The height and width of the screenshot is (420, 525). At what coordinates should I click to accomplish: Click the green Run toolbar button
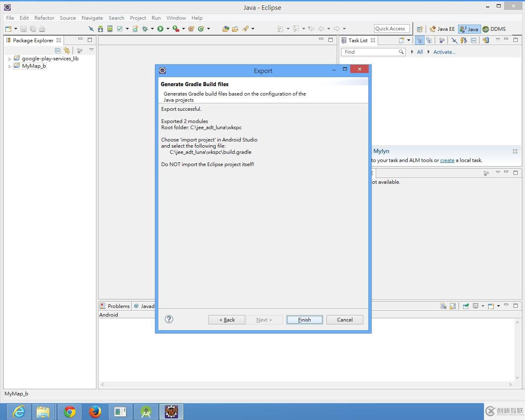160,29
